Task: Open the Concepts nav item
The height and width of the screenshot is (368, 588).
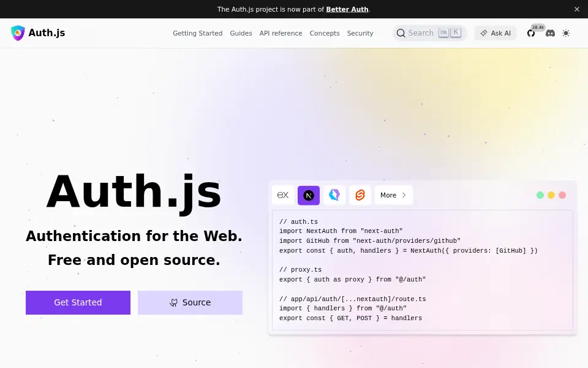Action: click(x=325, y=33)
